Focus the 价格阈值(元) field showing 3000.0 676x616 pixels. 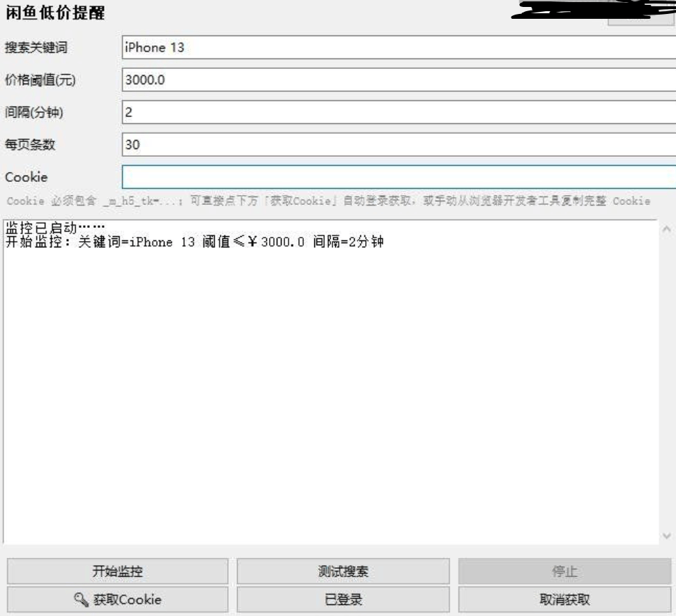399,79
